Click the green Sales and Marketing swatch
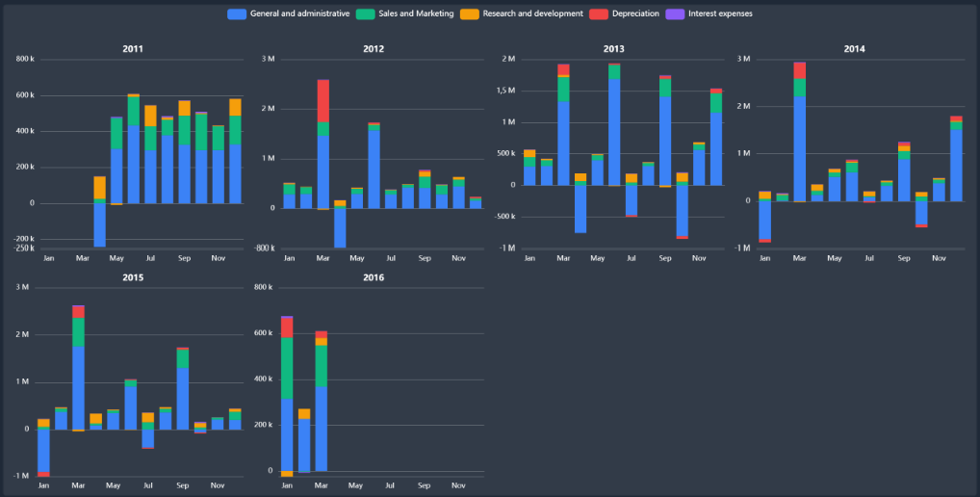The height and width of the screenshot is (497, 980). 366,13
